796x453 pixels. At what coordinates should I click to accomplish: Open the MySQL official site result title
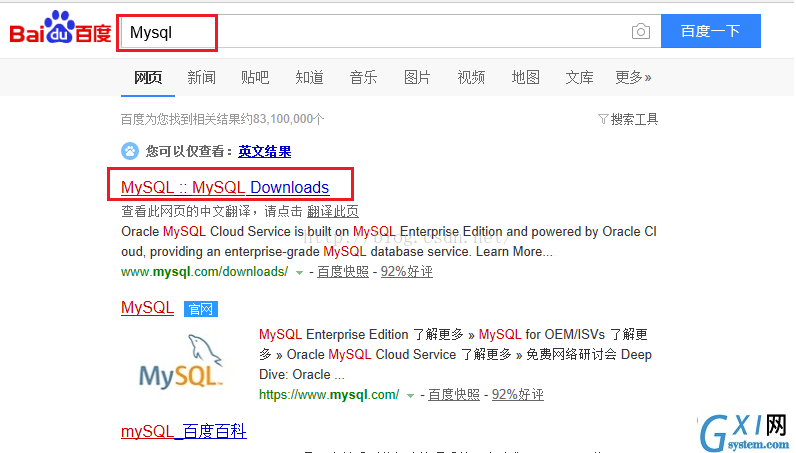pos(147,308)
